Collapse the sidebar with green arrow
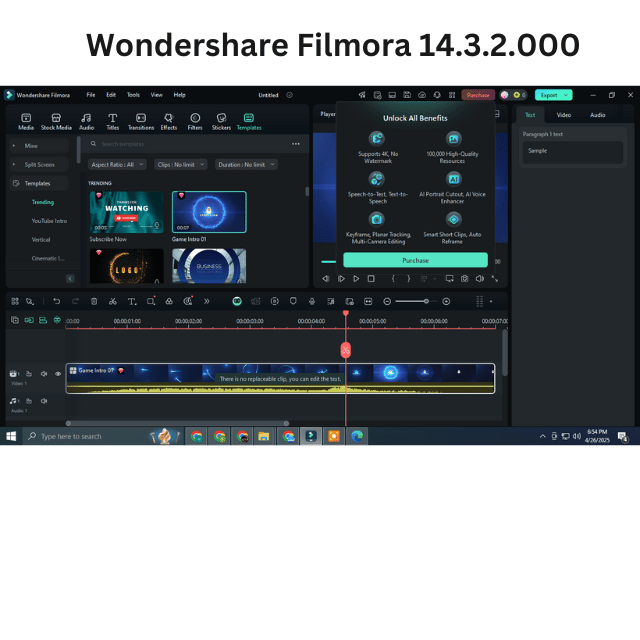The height and width of the screenshot is (640, 640). [70, 278]
